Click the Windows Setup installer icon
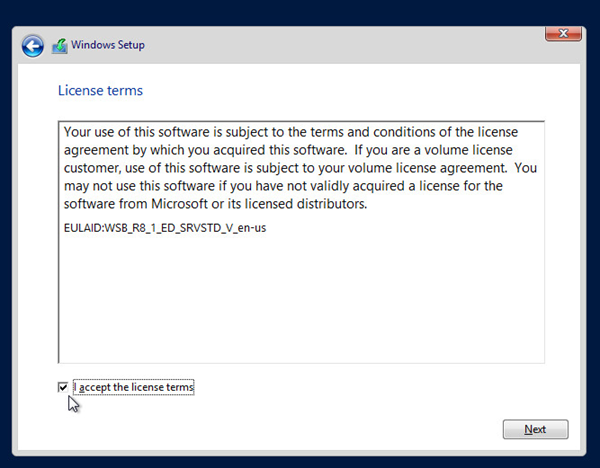 60,46
